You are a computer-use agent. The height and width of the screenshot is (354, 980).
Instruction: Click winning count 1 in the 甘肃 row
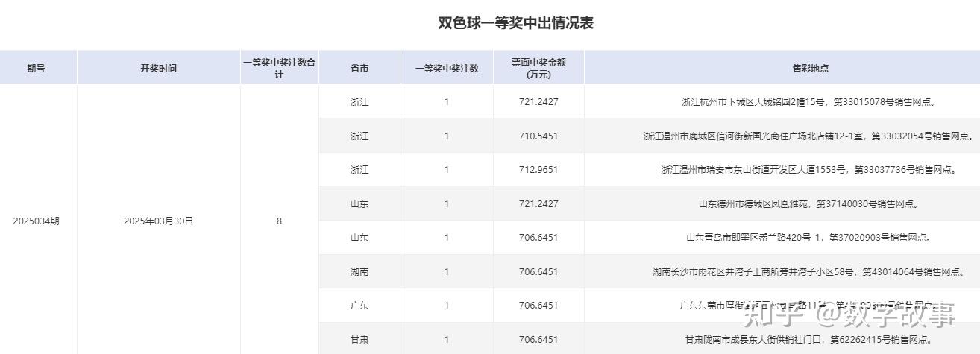447,339
